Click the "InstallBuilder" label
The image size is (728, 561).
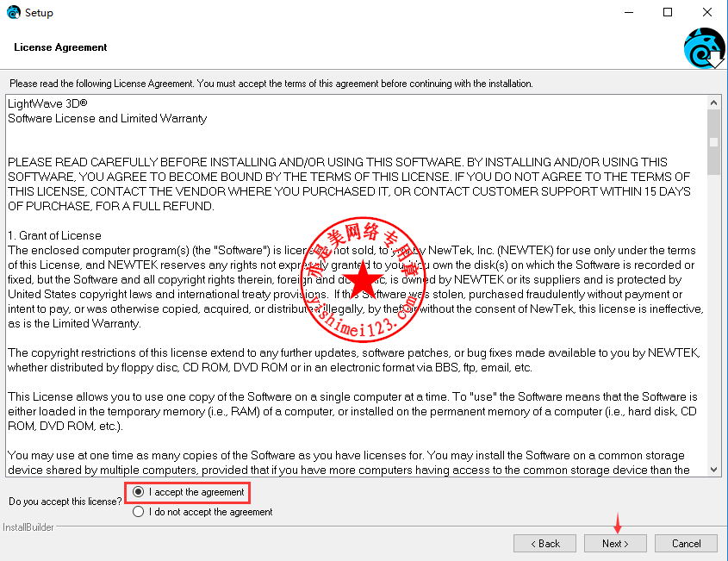[x=28, y=527]
